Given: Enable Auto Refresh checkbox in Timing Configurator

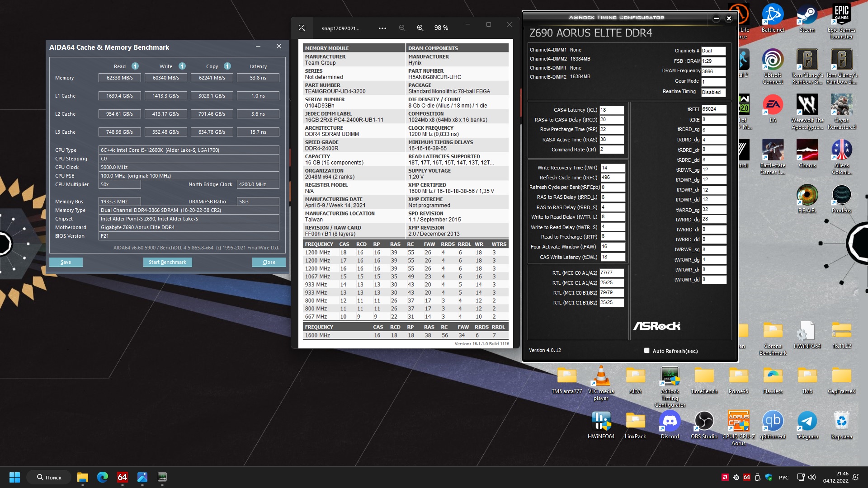Looking at the screenshot, I should 646,351.
